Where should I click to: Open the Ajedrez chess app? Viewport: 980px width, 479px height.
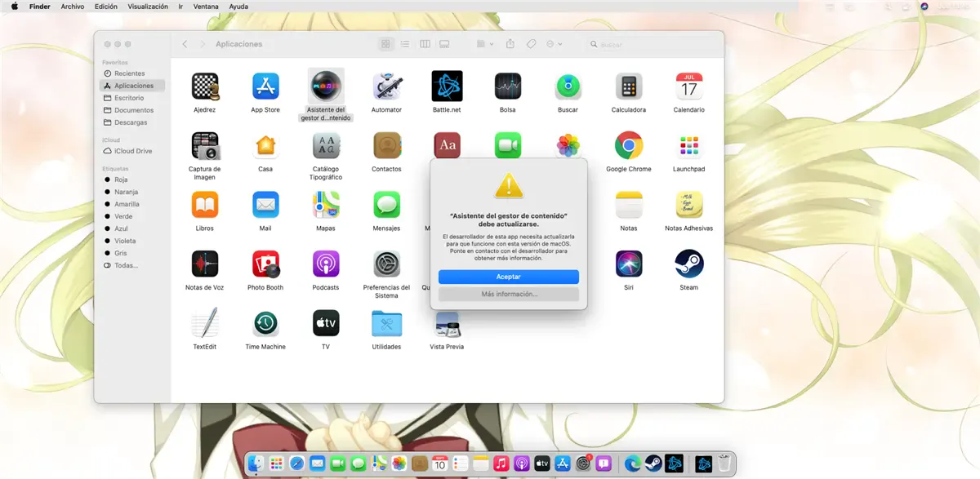coord(204,86)
